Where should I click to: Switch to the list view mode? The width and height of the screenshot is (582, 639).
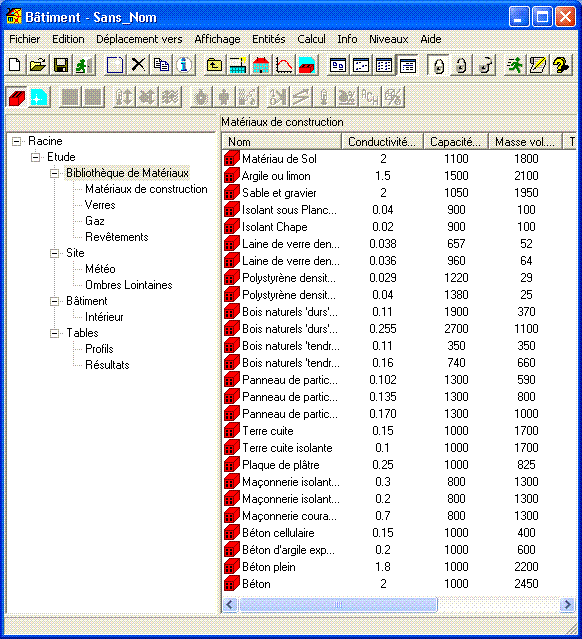coord(384,65)
